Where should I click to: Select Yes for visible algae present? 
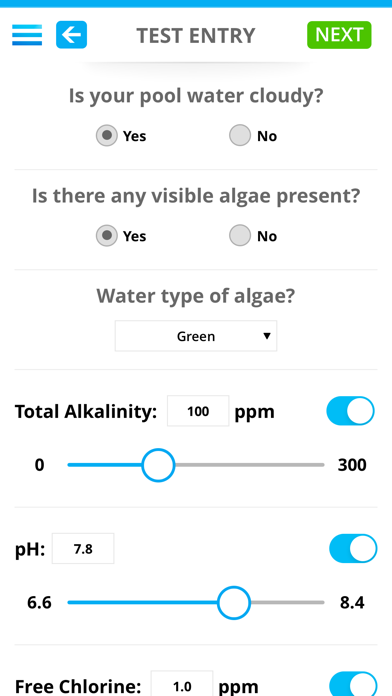(107, 236)
